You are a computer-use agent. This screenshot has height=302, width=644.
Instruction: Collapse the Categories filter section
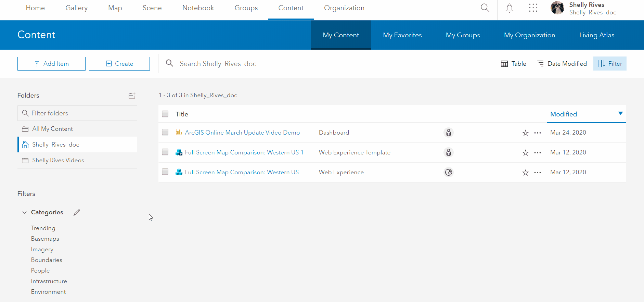[24, 212]
